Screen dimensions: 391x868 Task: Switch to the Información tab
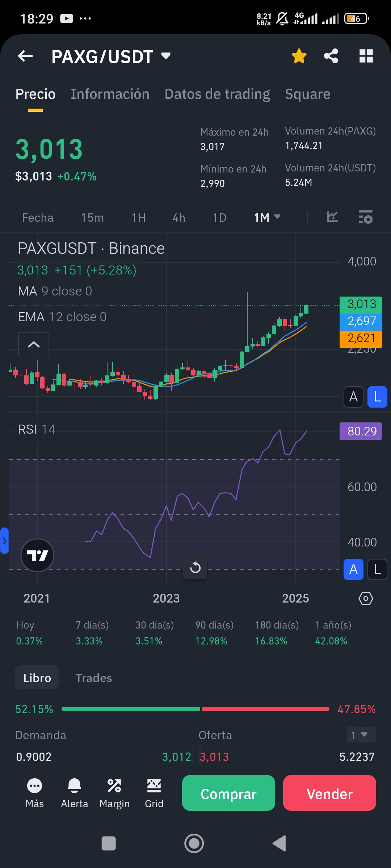pyautogui.click(x=110, y=94)
